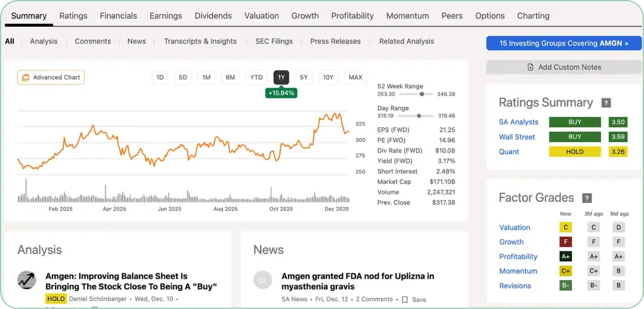Set chart range to 6M

point(230,78)
